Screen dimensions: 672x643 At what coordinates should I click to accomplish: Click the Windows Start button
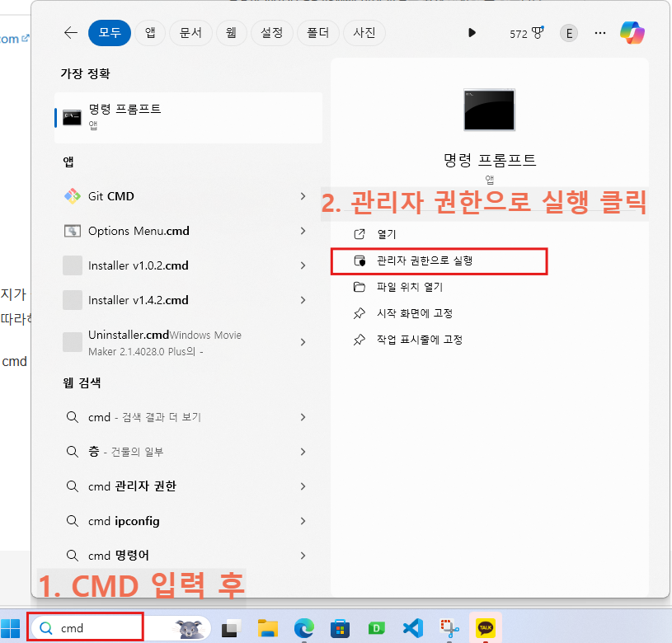(11, 627)
